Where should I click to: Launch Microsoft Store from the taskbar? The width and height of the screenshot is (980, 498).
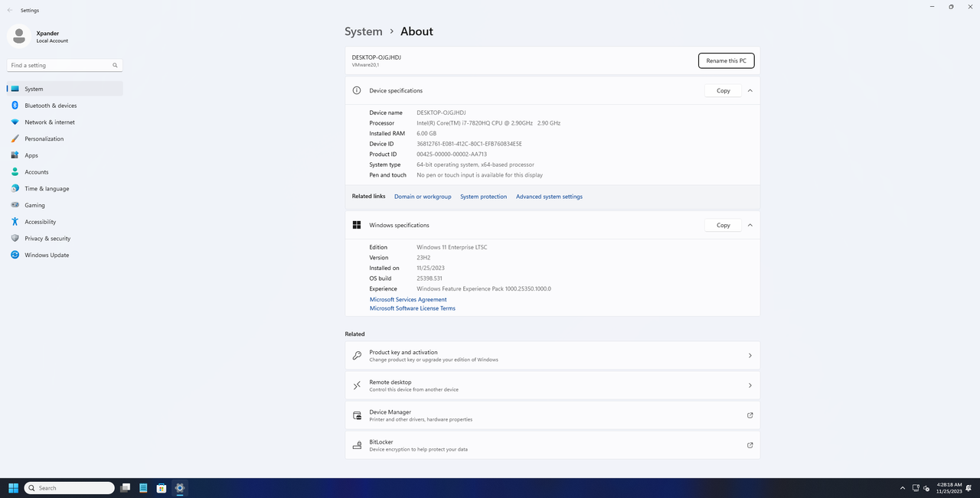[x=162, y=488]
